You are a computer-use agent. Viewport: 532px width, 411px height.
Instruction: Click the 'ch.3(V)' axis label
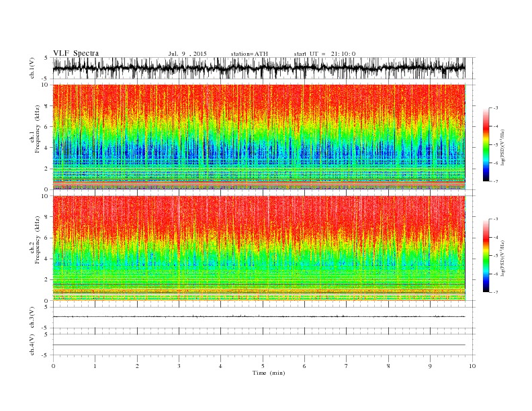pos(32,318)
